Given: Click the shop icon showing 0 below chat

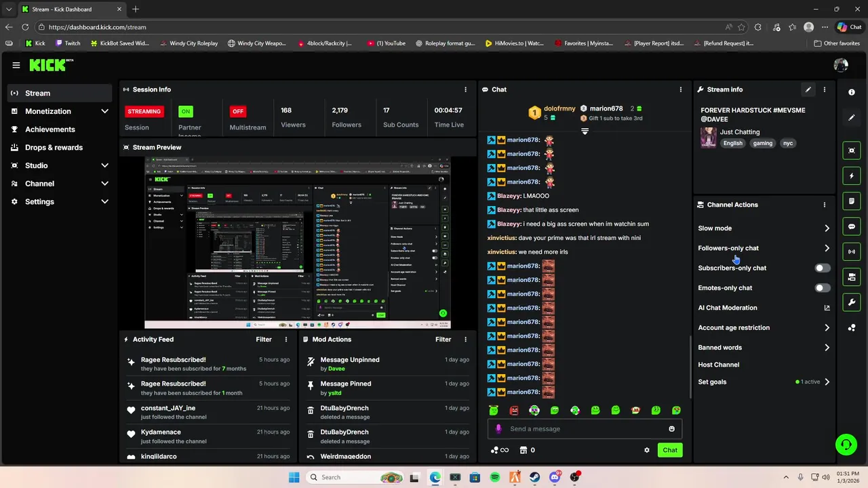Looking at the screenshot, I should pyautogui.click(x=528, y=450).
